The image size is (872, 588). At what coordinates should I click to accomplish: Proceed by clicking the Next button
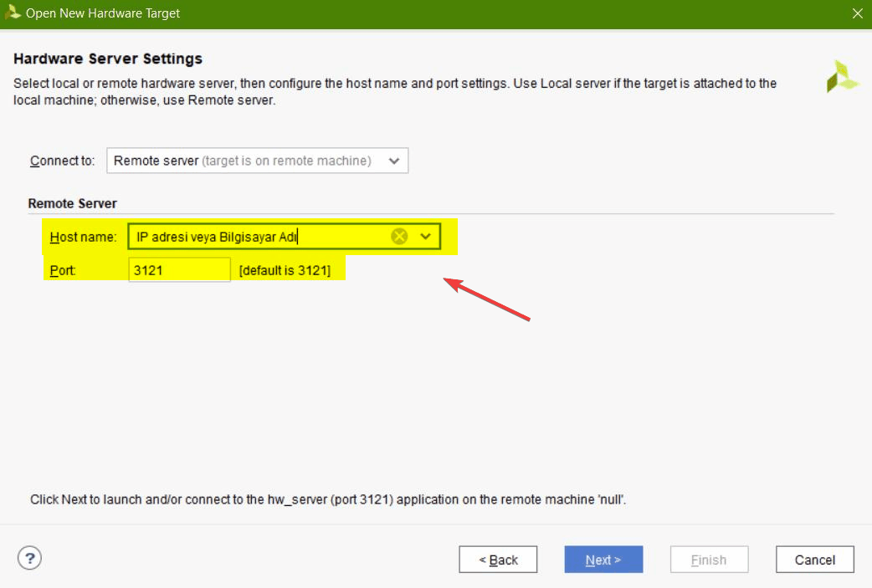[x=603, y=560]
